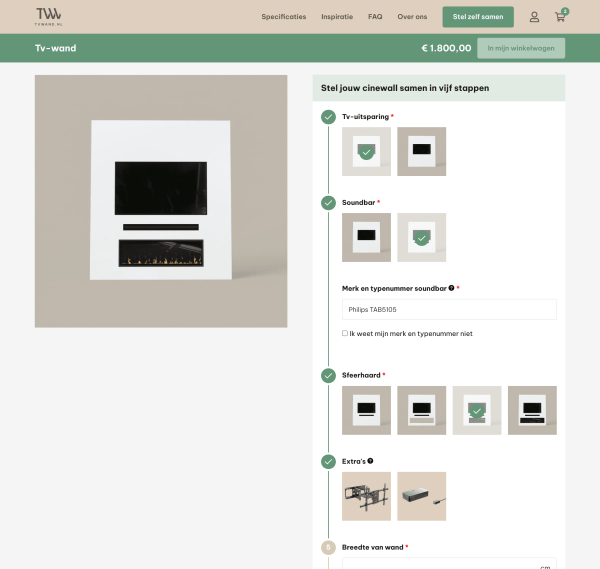The image size is (600, 569).
Task: Open the shopping cart icon
Action: pyautogui.click(x=561, y=16)
